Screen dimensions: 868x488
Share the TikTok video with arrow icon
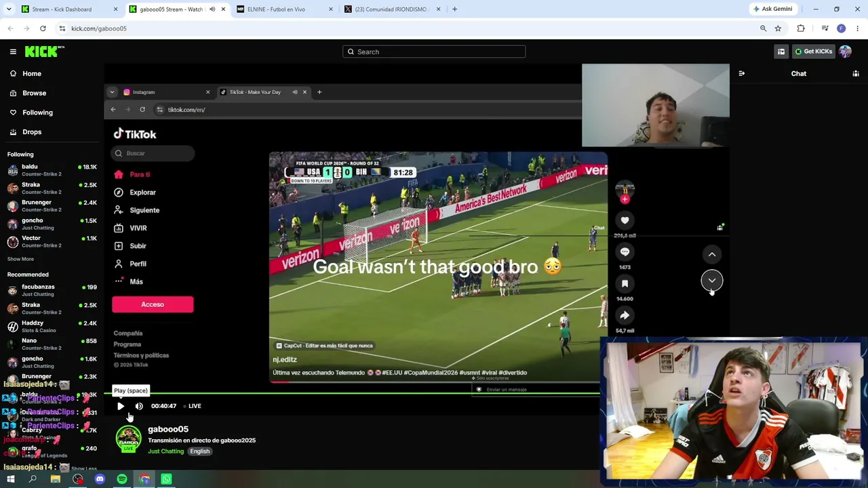[x=625, y=315]
